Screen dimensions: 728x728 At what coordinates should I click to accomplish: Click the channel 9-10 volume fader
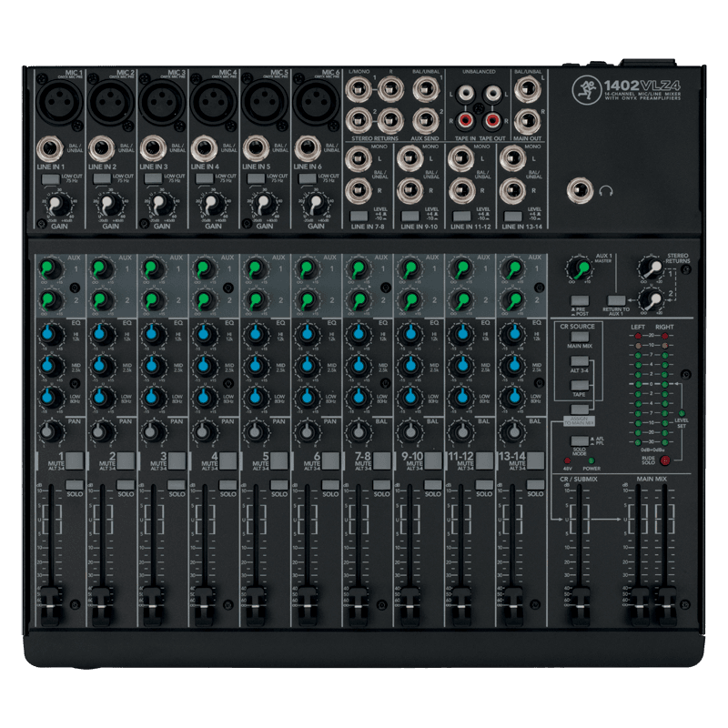(x=409, y=605)
